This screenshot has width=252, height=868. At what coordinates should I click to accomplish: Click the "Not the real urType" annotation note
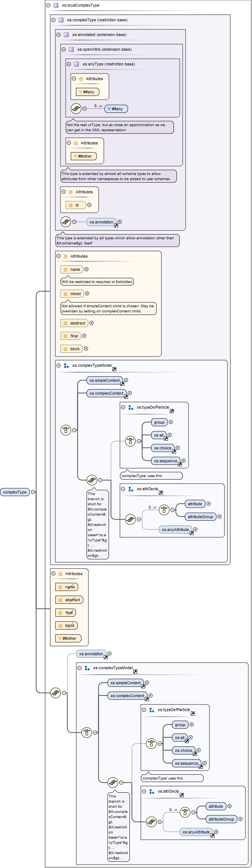click(x=120, y=128)
